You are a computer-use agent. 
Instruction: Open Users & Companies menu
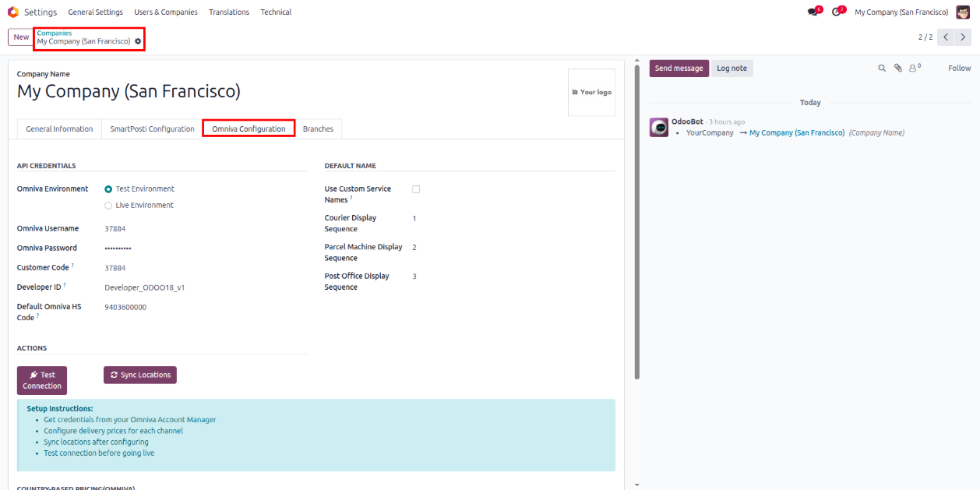(165, 12)
